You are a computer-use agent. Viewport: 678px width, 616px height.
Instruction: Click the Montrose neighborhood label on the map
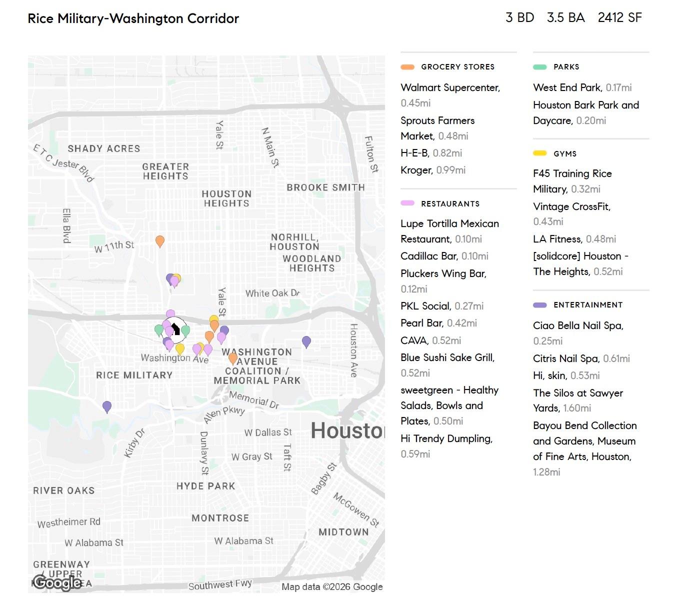220,518
